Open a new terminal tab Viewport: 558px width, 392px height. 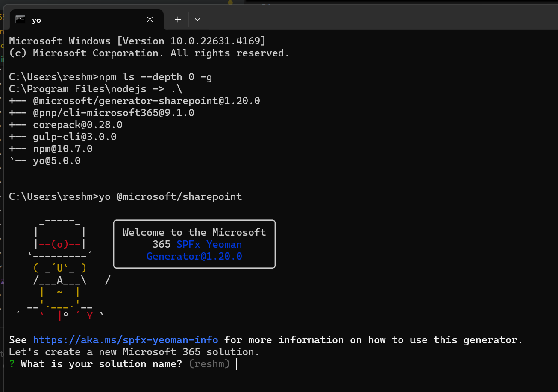coord(178,20)
